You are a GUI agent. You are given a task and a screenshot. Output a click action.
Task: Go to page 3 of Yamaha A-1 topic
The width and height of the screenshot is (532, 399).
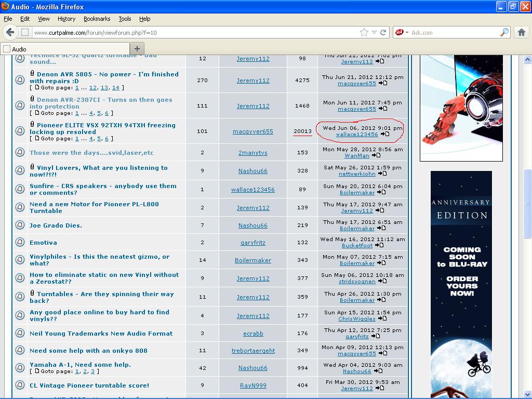[x=92, y=371]
